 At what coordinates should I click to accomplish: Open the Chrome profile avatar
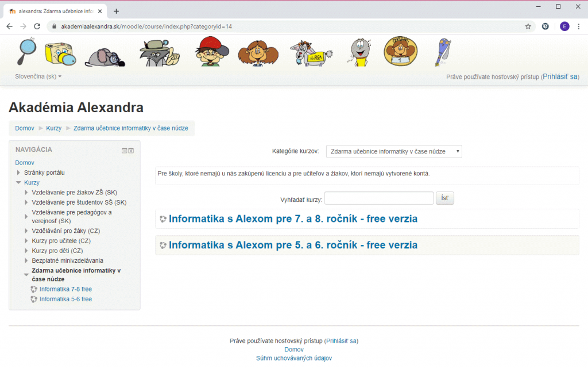564,26
